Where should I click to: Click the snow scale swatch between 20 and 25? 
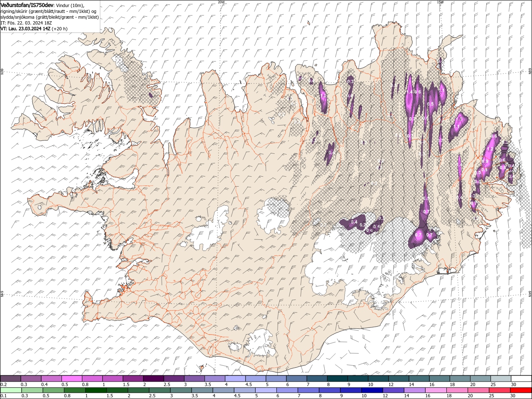[480, 379]
